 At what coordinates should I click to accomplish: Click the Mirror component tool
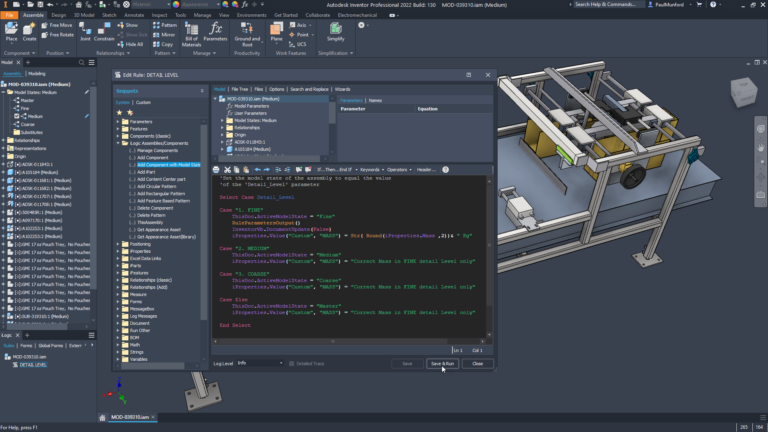(164, 35)
